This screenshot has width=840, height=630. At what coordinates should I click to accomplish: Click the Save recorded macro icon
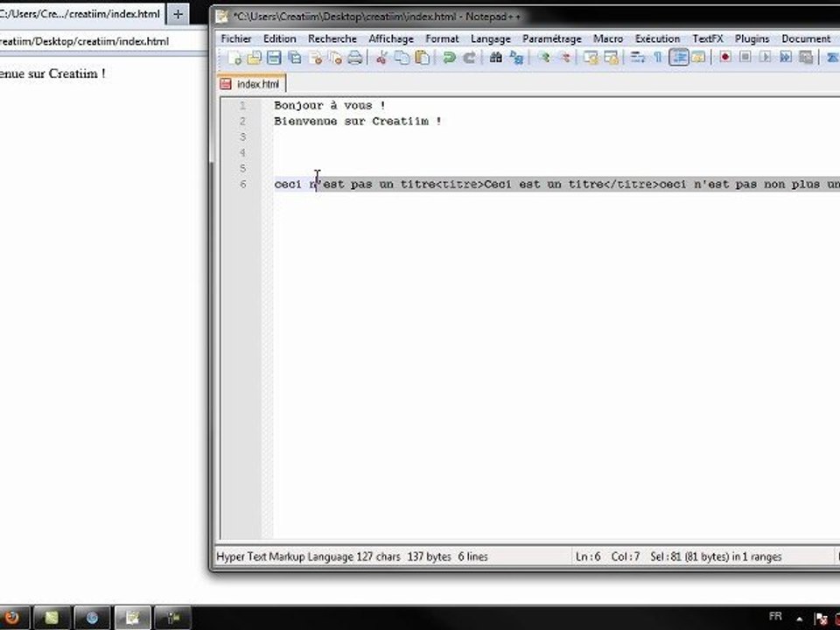click(805, 57)
